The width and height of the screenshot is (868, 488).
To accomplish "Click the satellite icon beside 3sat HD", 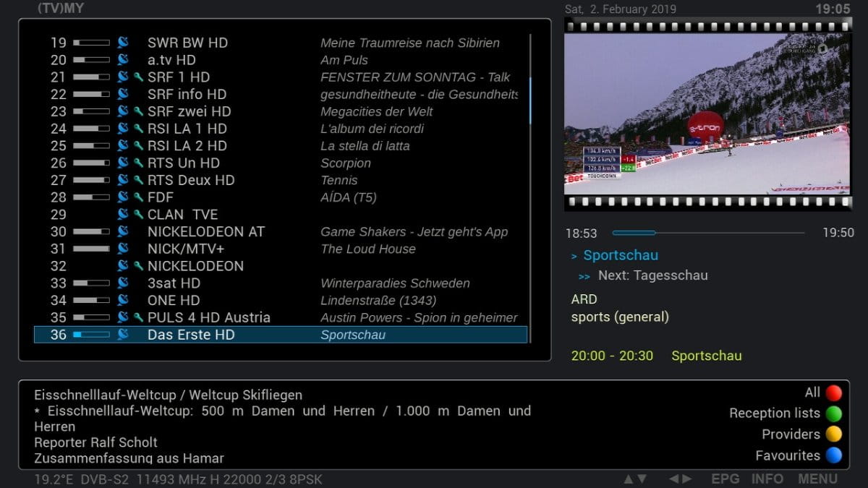I will (123, 283).
